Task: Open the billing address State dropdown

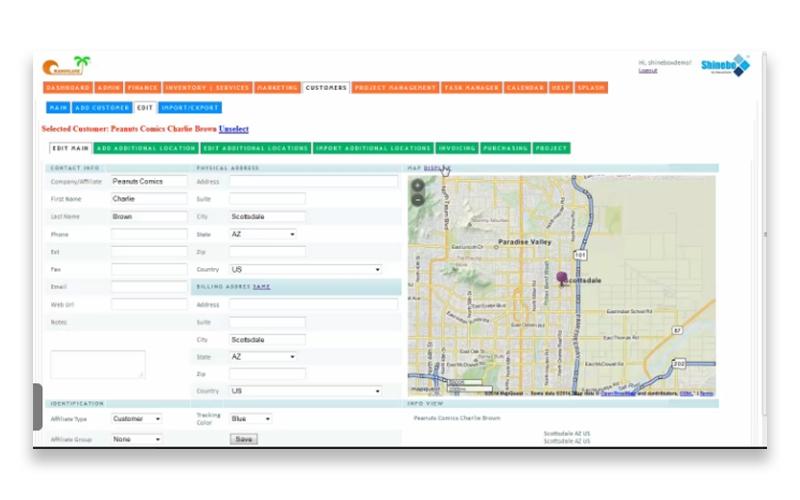Action: point(263,357)
